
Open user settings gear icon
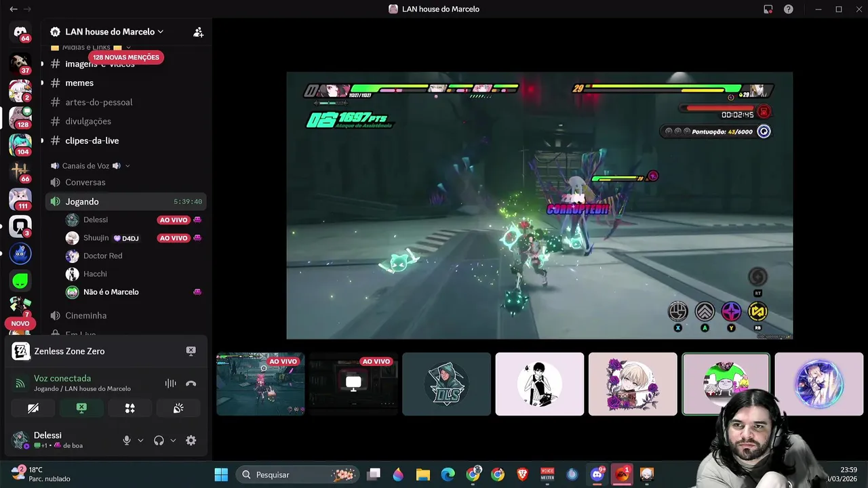click(x=191, y=441)
